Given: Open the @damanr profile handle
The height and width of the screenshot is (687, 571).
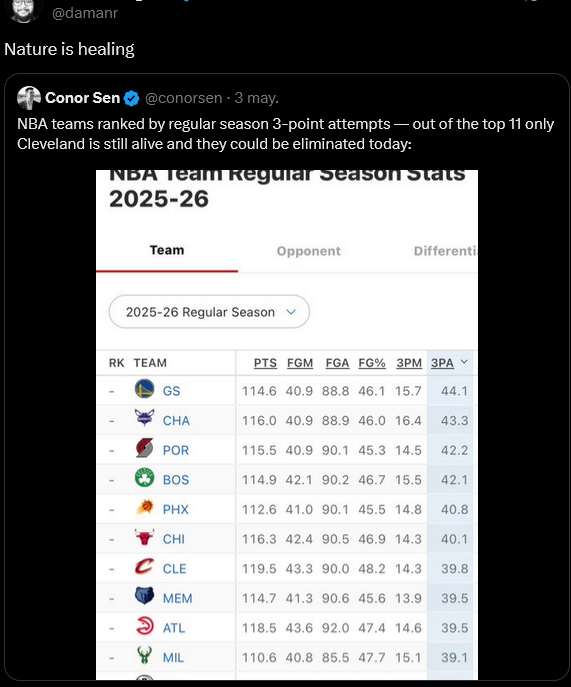Looking at the screenshot, I should point(85,13).
